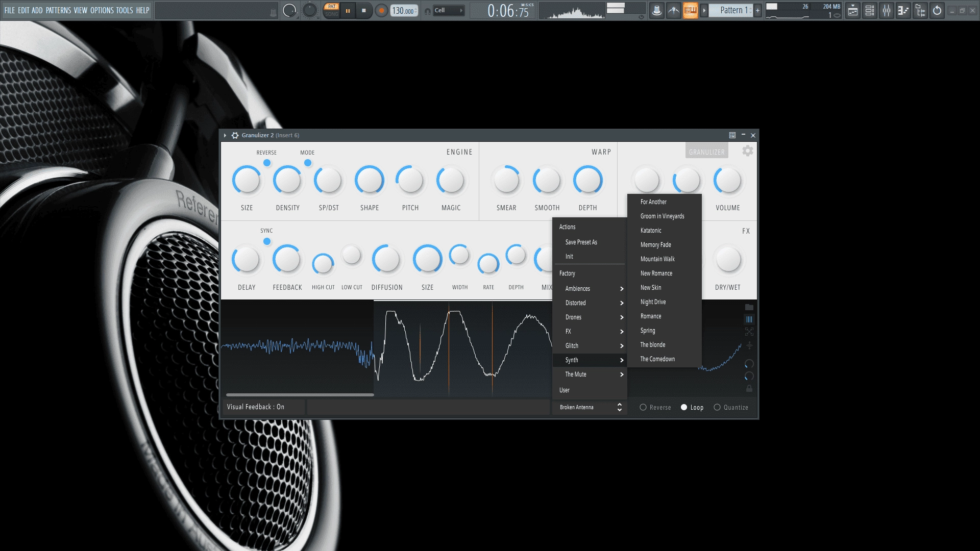Click the upper circular knob icon beside waveform

749,364
